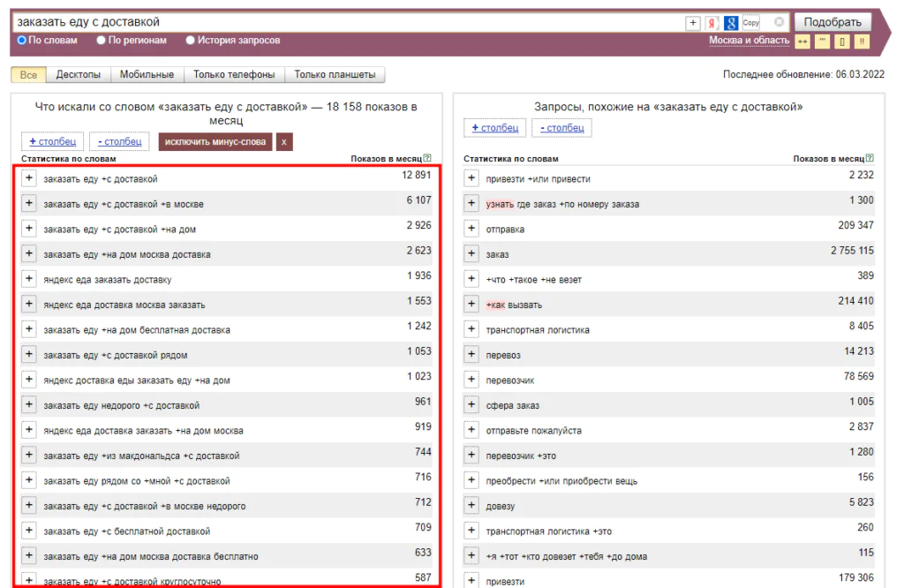
Task: Open the similar query заказ
Action: coord(498,255)
